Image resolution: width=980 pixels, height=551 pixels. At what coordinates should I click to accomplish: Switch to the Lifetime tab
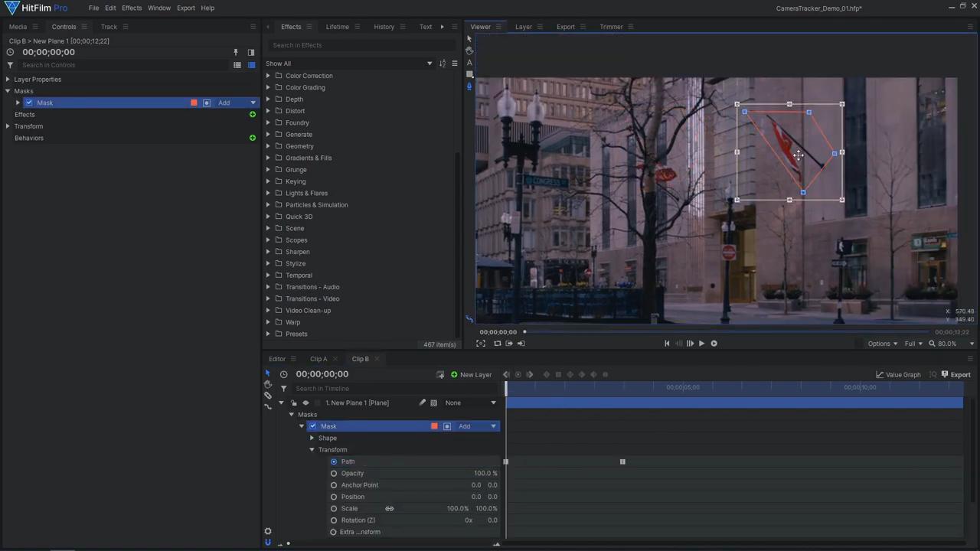point(337,27)
